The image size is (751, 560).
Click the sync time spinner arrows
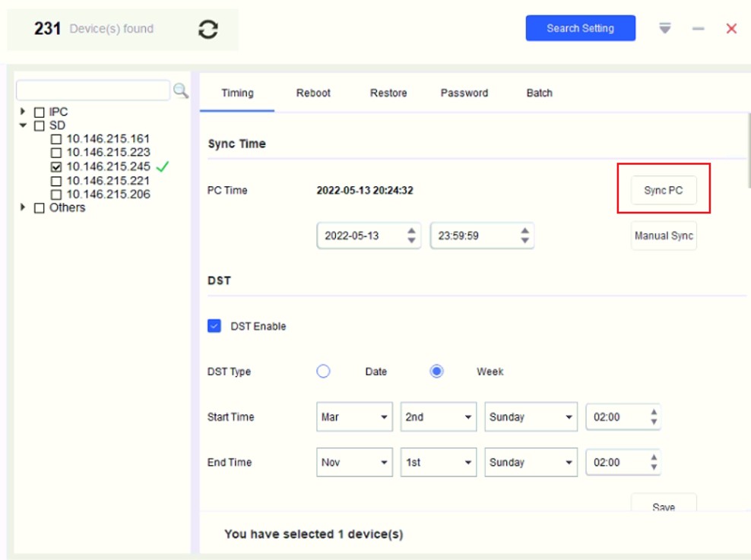pyautogui.click(x=524, y=236)
